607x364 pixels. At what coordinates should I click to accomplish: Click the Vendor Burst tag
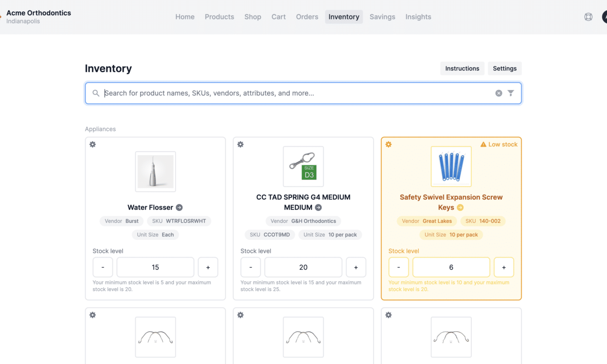coord(122,221)
